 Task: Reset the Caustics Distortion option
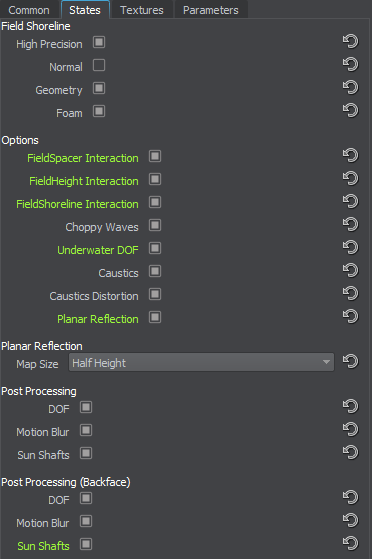click(351, 293)
